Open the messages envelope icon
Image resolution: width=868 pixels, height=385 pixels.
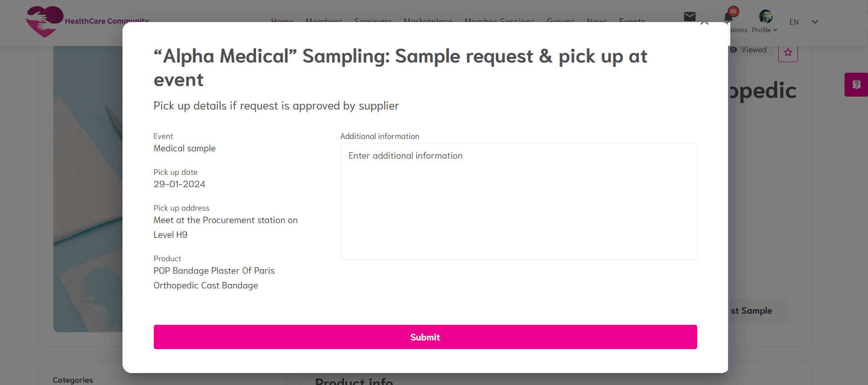tap(689, 17)
